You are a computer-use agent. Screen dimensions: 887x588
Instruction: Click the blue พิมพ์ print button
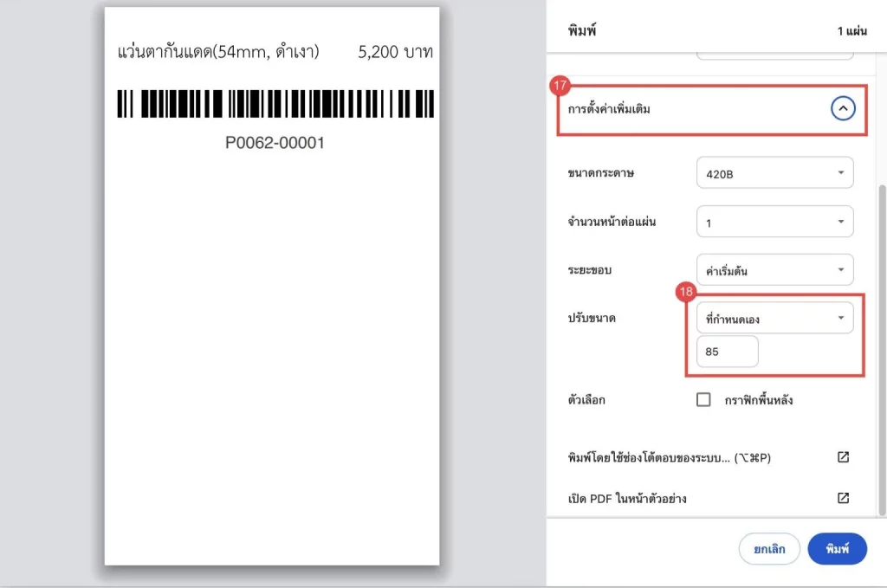click(838, 548)
